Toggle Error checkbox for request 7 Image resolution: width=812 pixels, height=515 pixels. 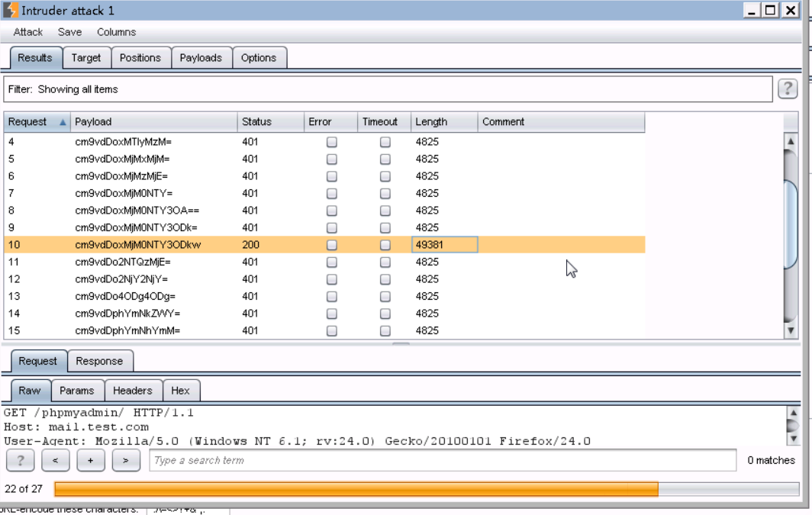[x=332, y=193]
